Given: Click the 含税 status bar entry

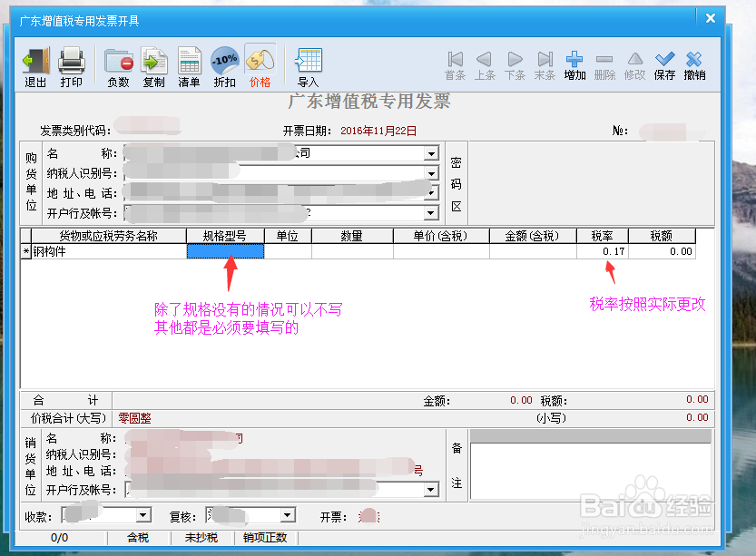Looking at the screenshot, I should [138, 538].
